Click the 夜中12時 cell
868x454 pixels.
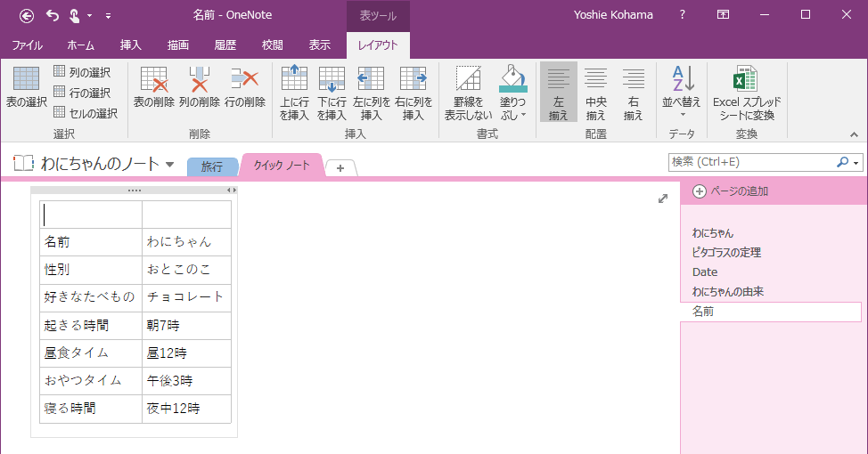(x=186, y=409)
